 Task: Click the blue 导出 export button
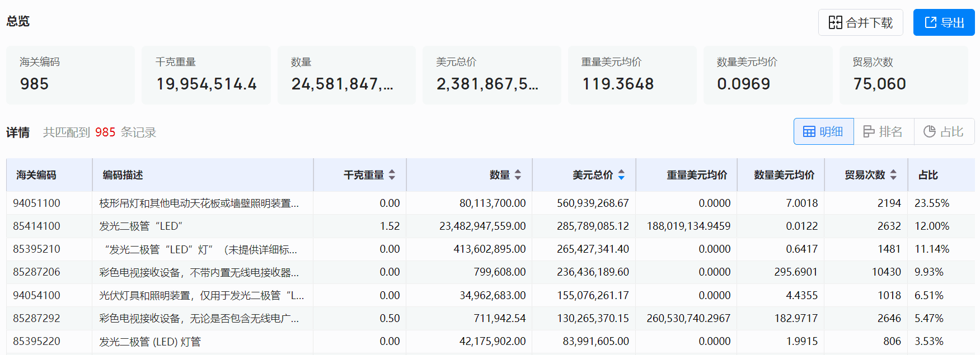[x=944, y=23]
